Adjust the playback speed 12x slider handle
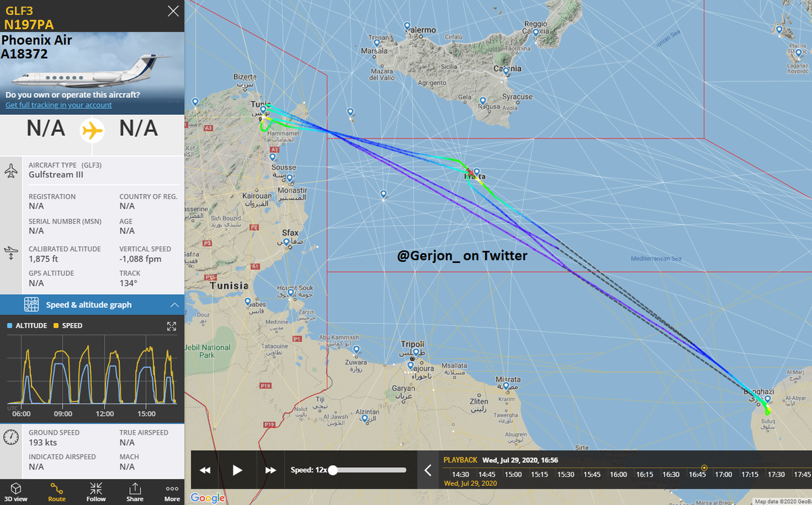 333,470
